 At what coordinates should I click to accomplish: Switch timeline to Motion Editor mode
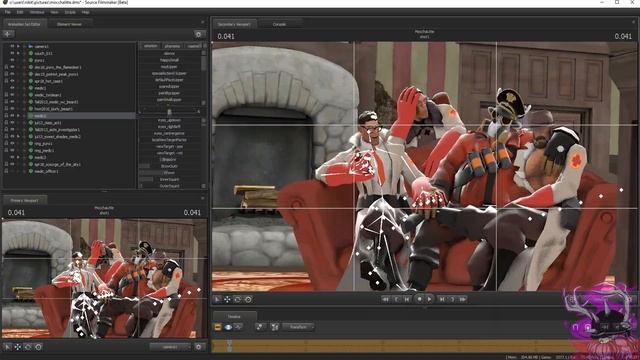(228, 327)
